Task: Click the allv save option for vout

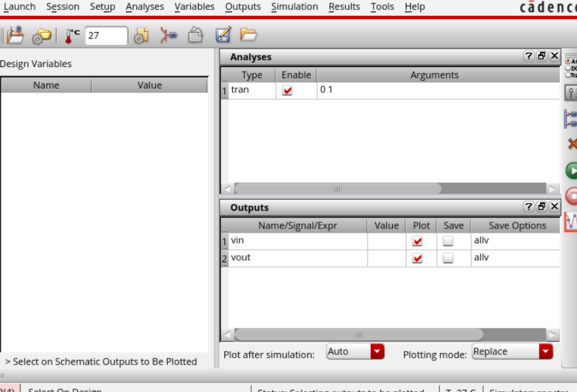Action: [x=515, y=258]
